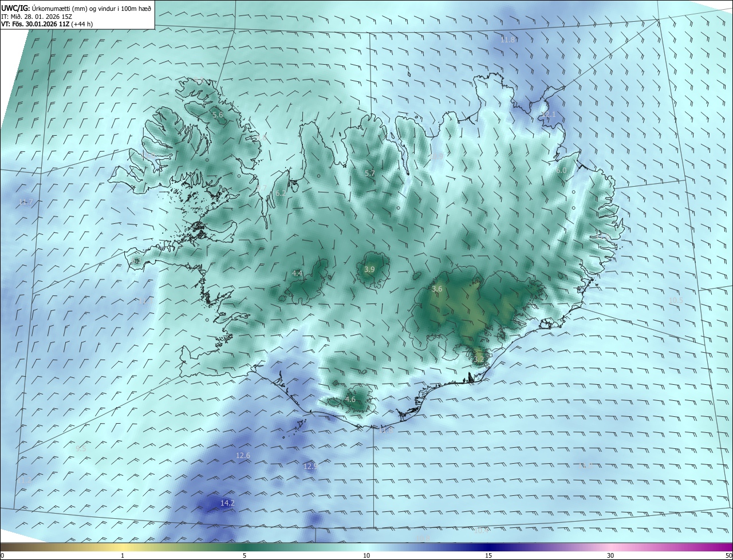
Task: Click the 12.1 value label on the map
Action: 549,115
